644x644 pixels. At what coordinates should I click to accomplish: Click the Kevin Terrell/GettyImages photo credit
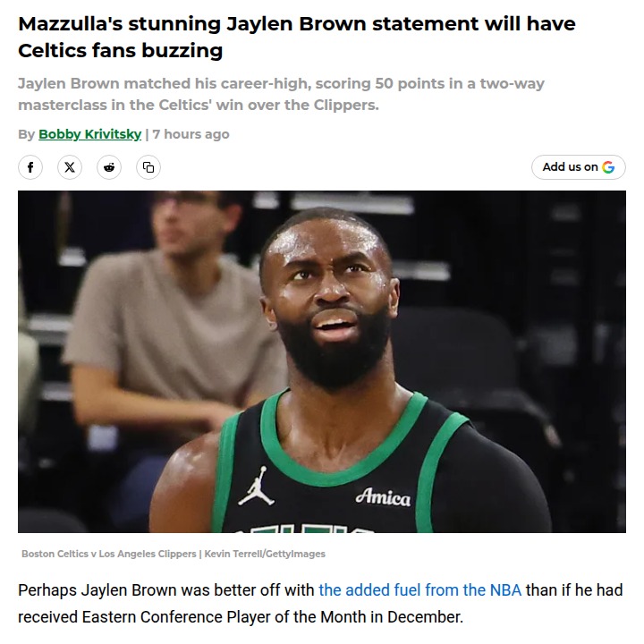[265, 554]
